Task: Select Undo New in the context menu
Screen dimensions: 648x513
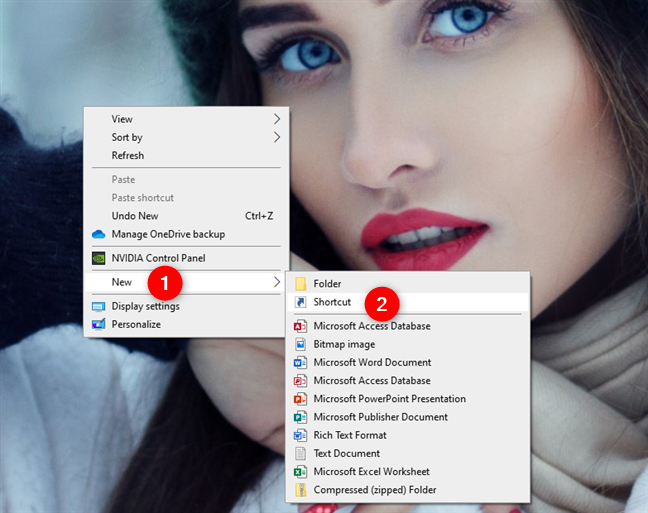Action: pos(186,216)
